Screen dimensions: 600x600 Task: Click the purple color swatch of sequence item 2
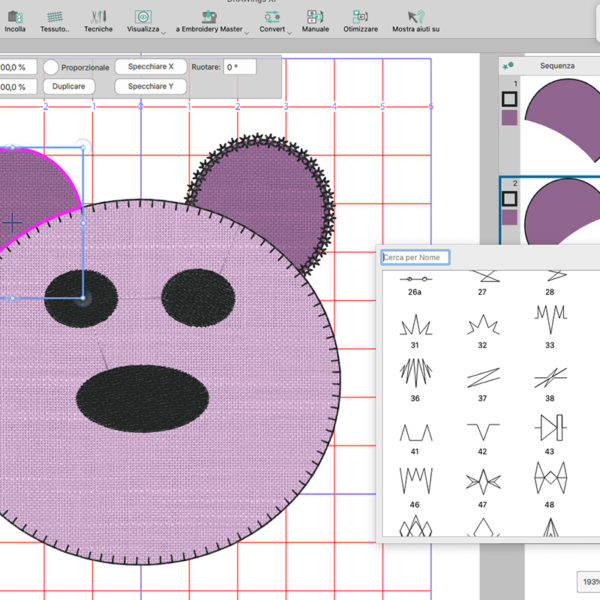click(509, 217)
